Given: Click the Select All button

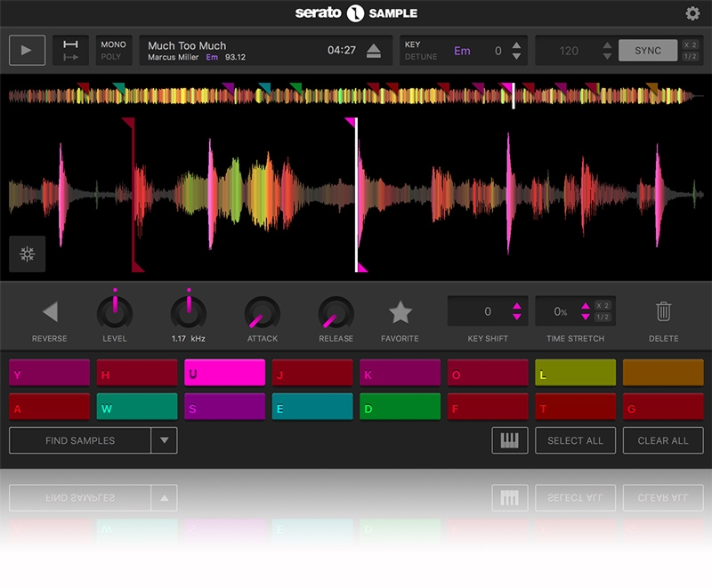Looking at the screenshot, I should coord(575,440).
